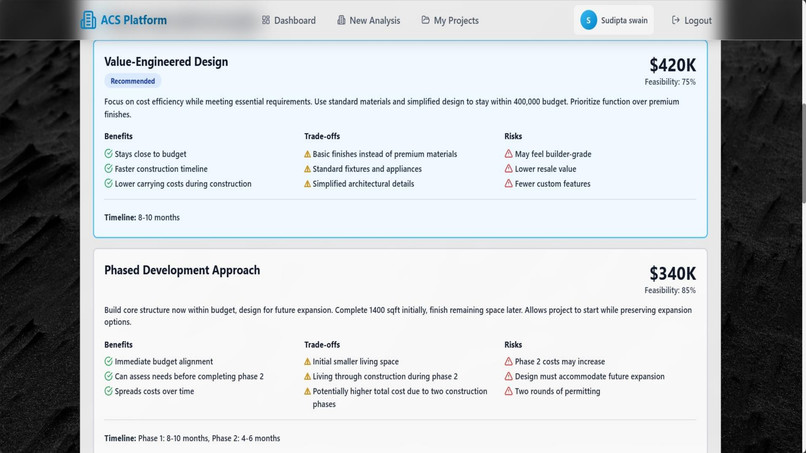Click risk icon beside Two rounds of permitting
This screenshot has height=453, width=806.
[x=508, y=391]
